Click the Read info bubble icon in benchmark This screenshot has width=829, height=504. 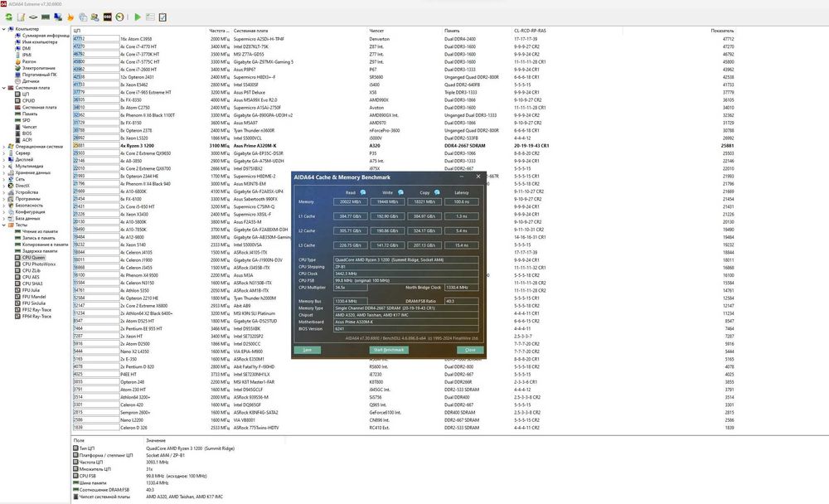pyautogui.click(x=363, y=192)
